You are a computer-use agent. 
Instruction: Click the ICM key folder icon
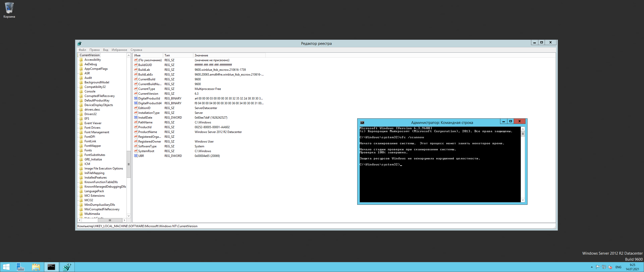81,164
